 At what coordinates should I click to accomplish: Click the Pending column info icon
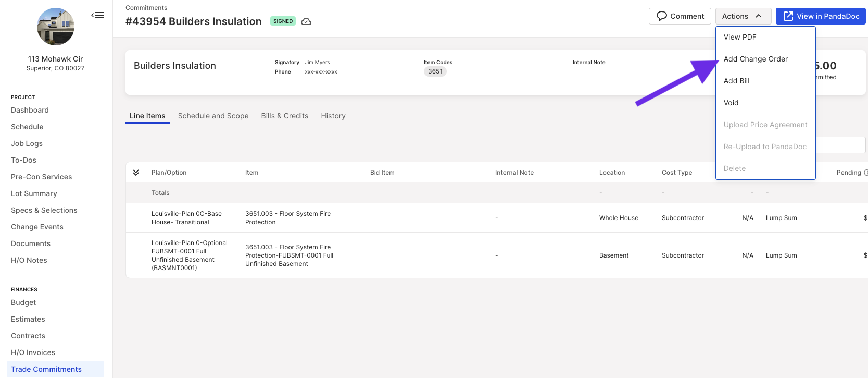tap(866, 173)
